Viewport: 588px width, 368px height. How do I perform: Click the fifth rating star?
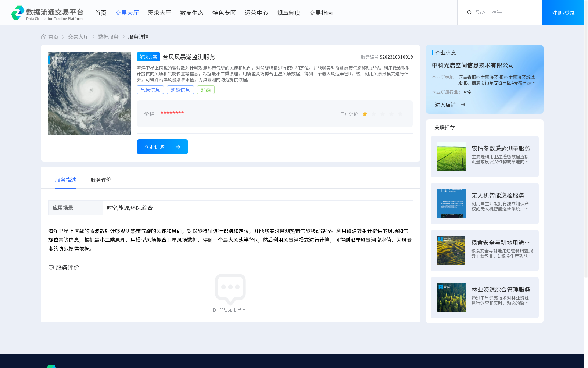coord(400,114)
